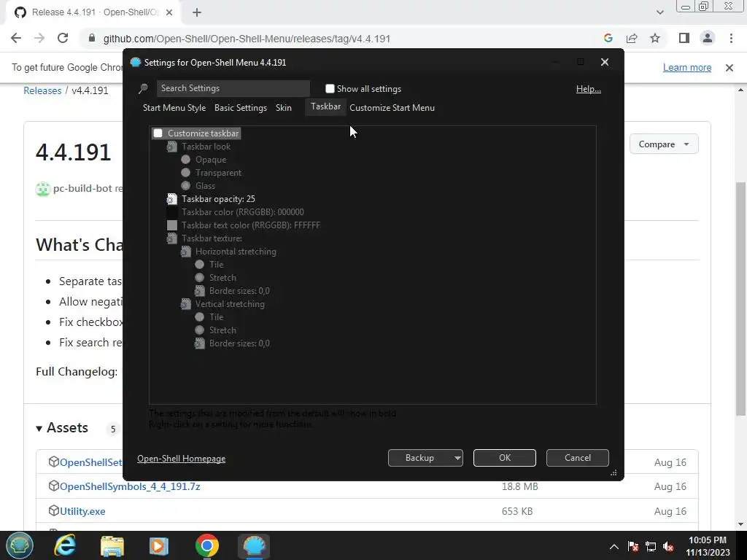
Task: Click the Horizontal stretching setting icon
Action: click(x=186, y=252)
